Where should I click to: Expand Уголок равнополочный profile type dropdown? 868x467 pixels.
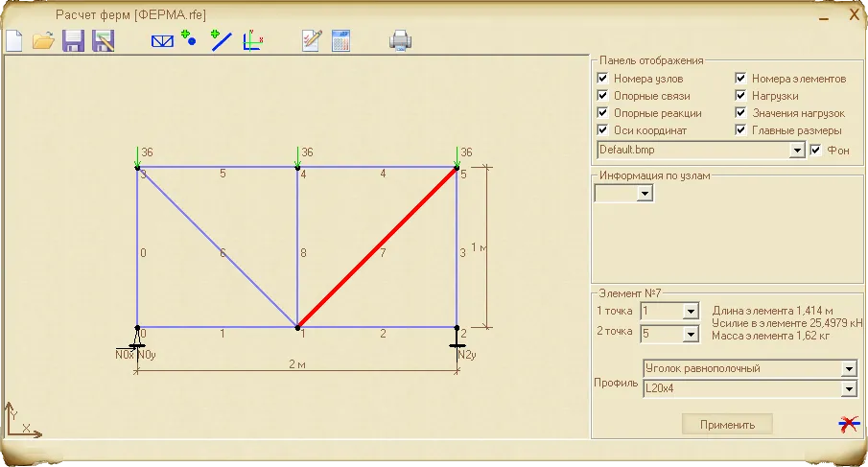[849, 368]
